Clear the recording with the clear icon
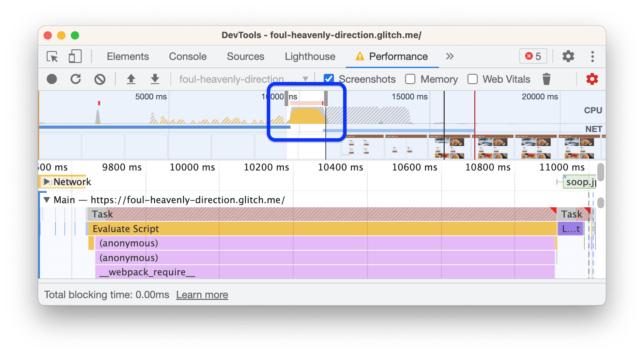Viewport: 644px width, 356px height. point(100,79)
